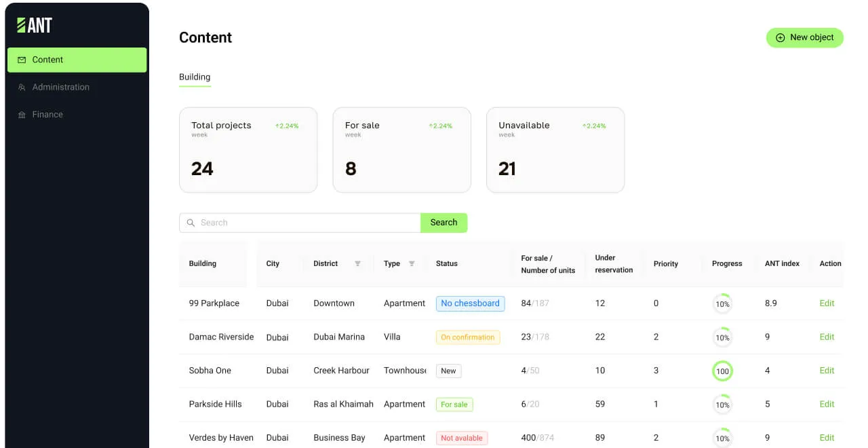The width and height of the screenshot is (868, 448).
Task: Click the Not available status badge
Action: coord(462,438)
